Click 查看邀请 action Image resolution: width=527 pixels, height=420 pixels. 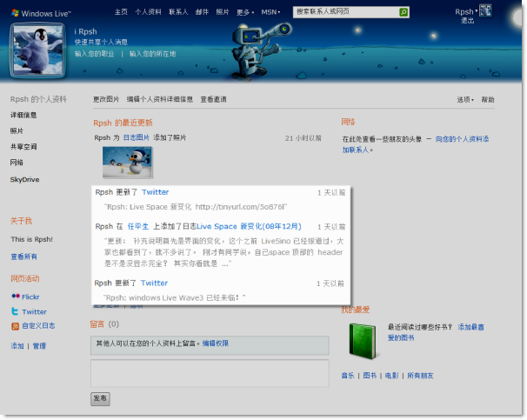click(213, 99)
